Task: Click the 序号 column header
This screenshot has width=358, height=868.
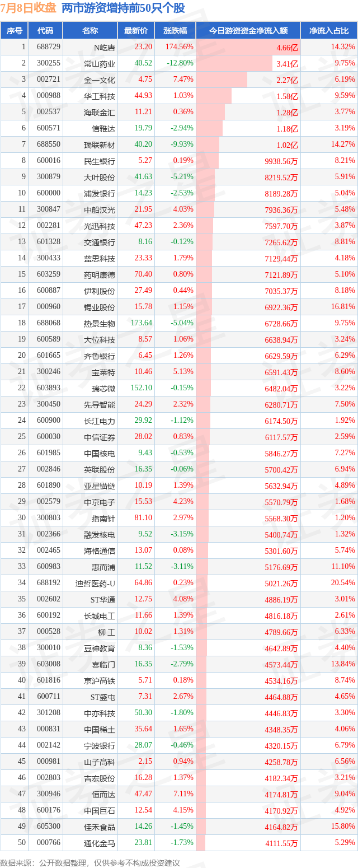Action: [14, 31]
